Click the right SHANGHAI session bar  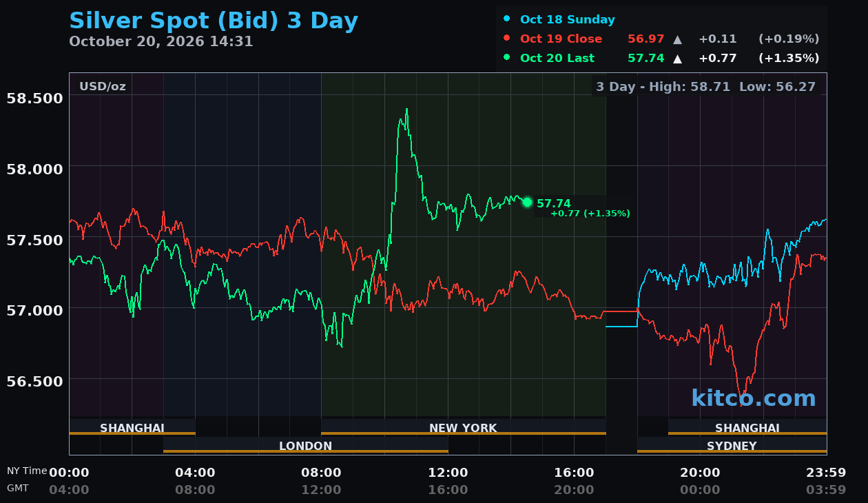pos(747,427)
